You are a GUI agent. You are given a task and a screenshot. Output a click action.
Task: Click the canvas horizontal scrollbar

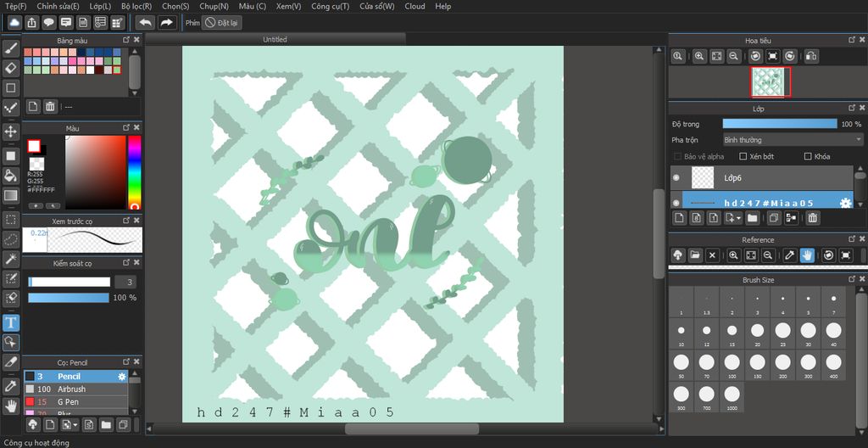pos(412,428)
